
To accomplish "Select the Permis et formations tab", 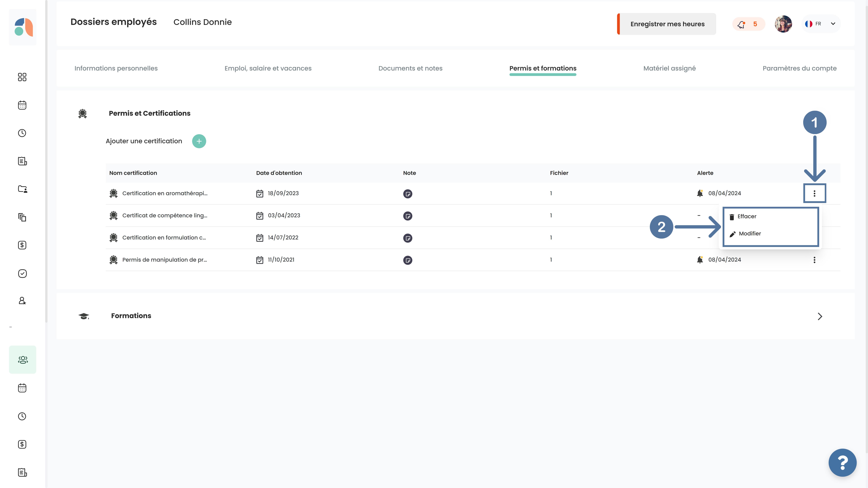I will tap(543, 68).
